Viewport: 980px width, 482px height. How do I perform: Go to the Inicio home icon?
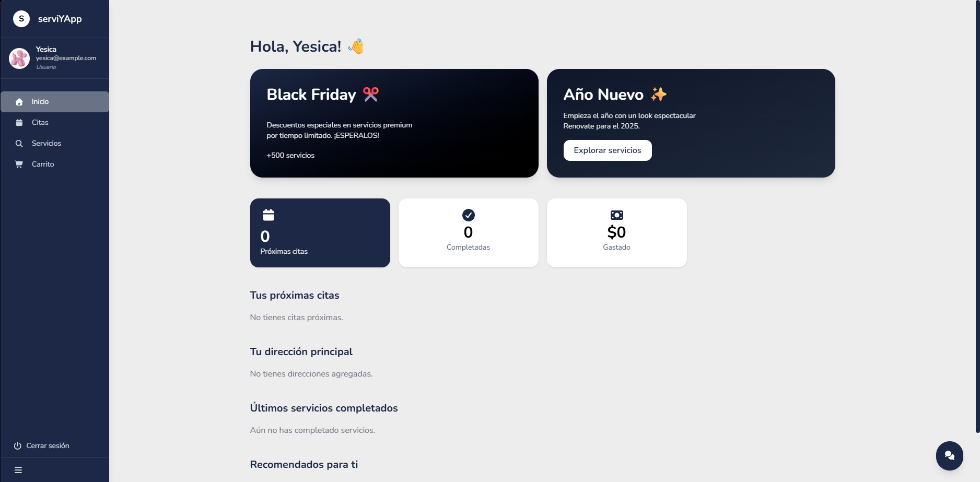[19, 102]
